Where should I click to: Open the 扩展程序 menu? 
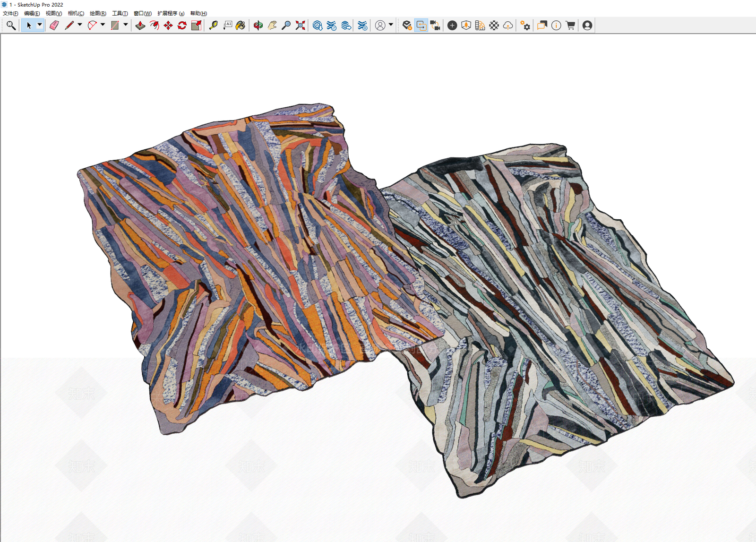(171, 13)
